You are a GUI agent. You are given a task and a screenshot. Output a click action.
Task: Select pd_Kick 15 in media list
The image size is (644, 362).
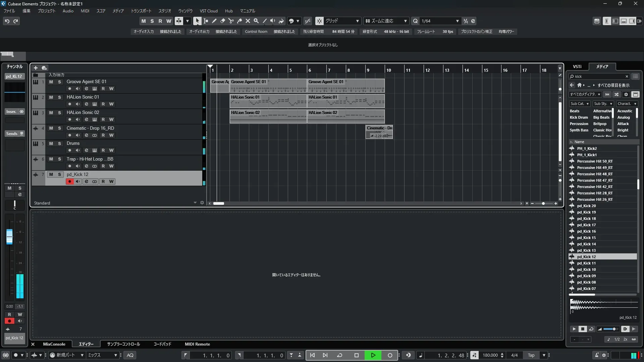[x=586, y=238]
